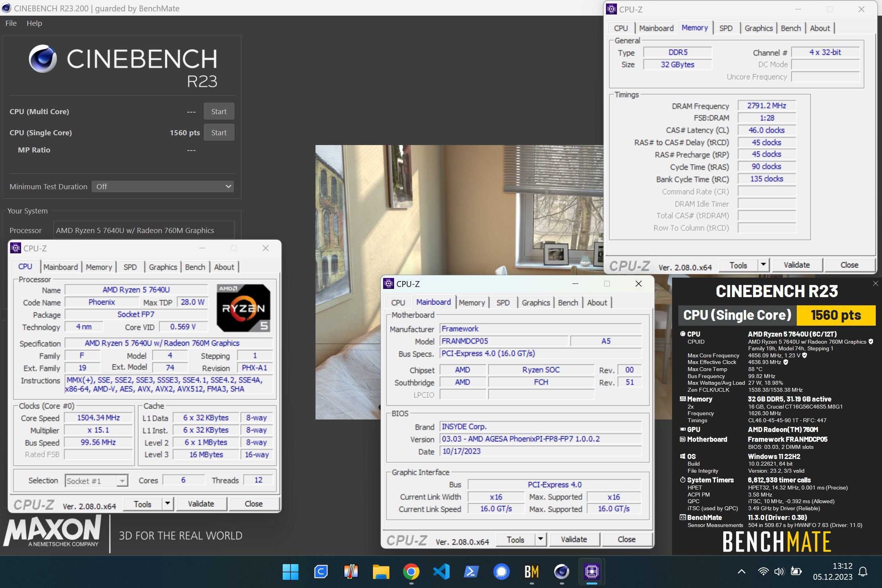
Task: Open Graphics tab in Memory CPU-Z window
Action: pos(759,28)
